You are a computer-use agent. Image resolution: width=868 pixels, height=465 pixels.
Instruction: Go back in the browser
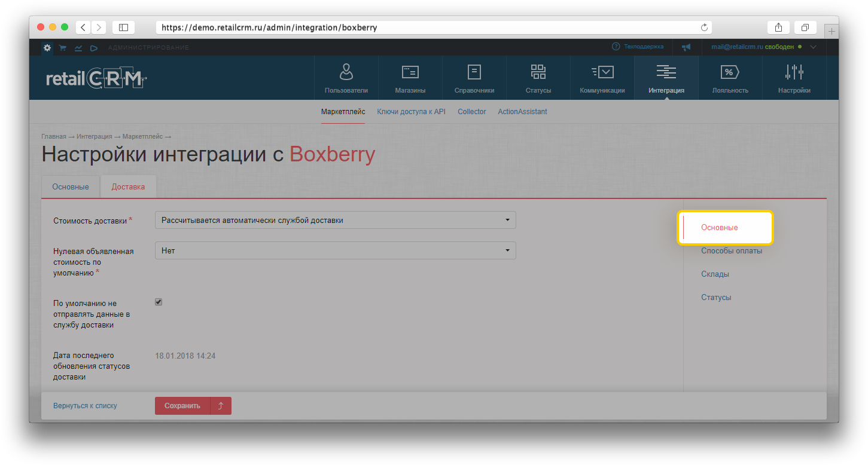(83, 27)
